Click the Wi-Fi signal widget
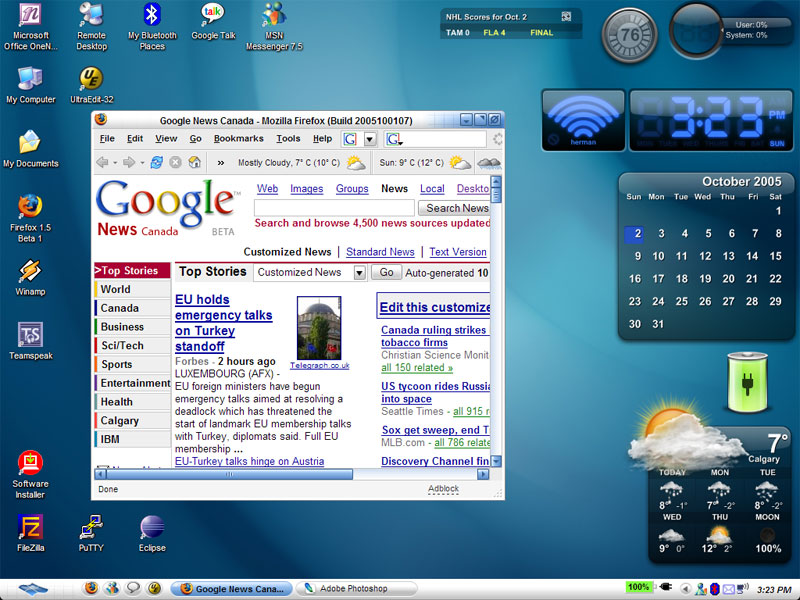The image size is (800, 600). click(583, 120)
